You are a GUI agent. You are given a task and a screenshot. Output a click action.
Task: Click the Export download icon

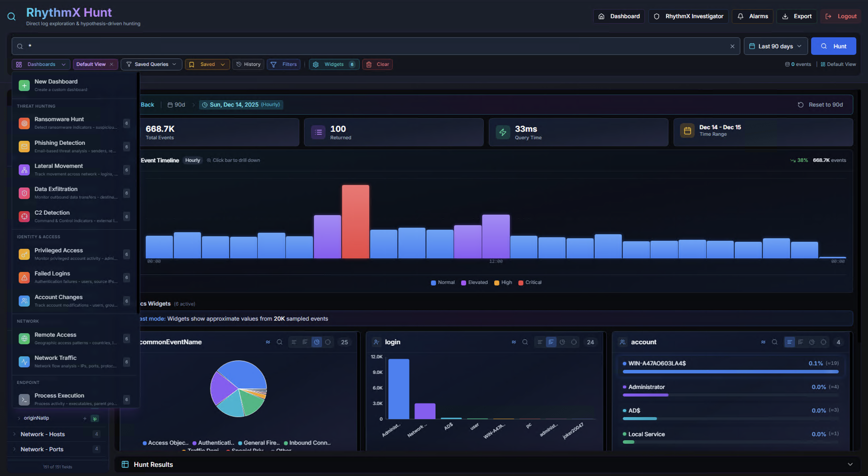[785, 16]
